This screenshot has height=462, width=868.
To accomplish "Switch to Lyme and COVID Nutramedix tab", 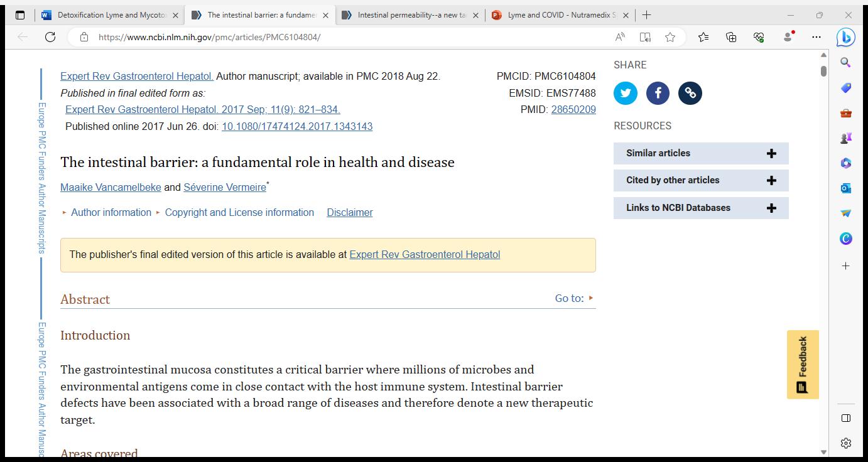I will [561, 15].
